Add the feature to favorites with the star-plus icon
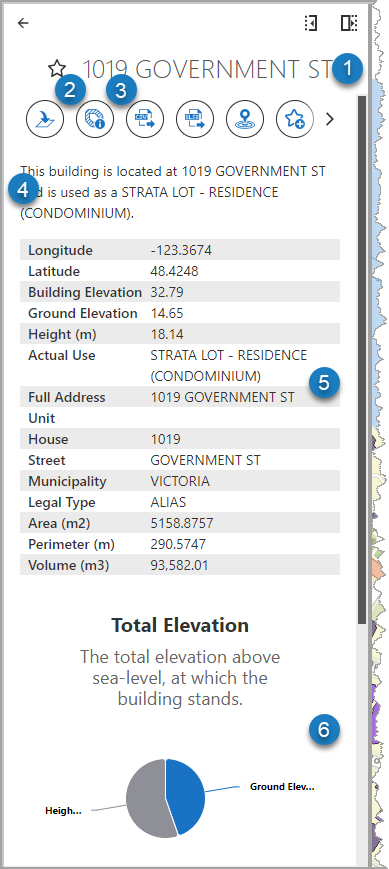Viewport: 389px width, 869px height. (295, 119)
